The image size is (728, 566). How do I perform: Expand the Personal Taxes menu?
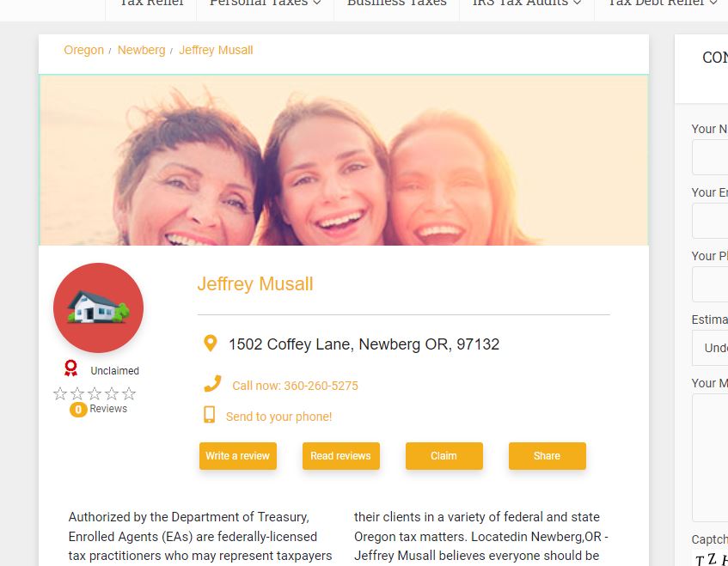(x=265, y=3)
